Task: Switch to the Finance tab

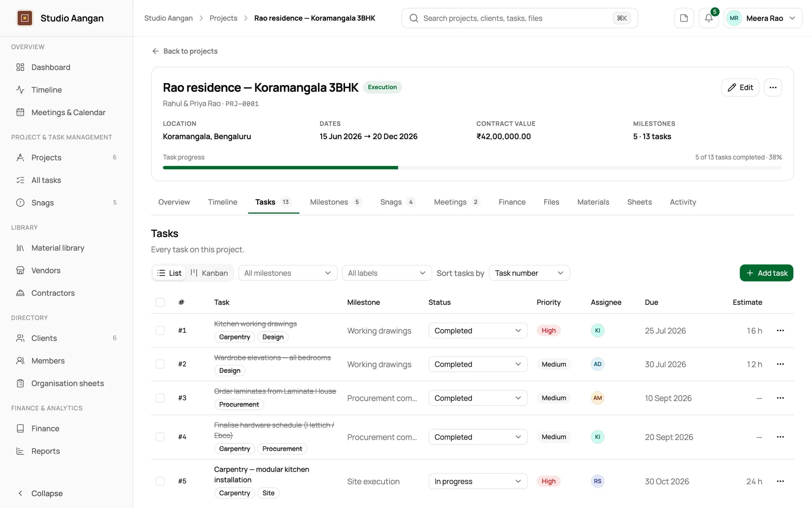Action: point(512,202)
